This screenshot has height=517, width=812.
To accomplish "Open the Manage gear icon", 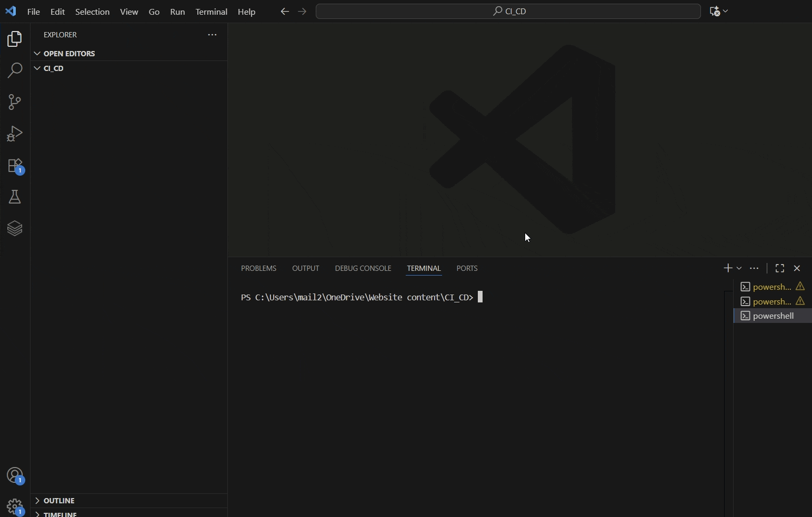I will [15, 507].
